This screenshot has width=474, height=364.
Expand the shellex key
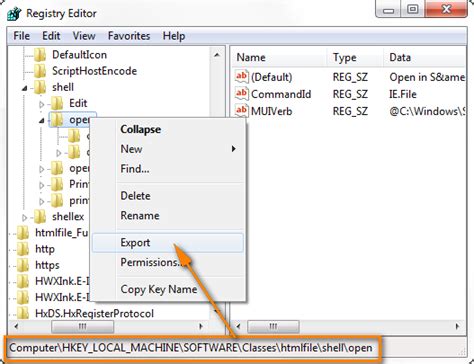click(x=25, y=218)
